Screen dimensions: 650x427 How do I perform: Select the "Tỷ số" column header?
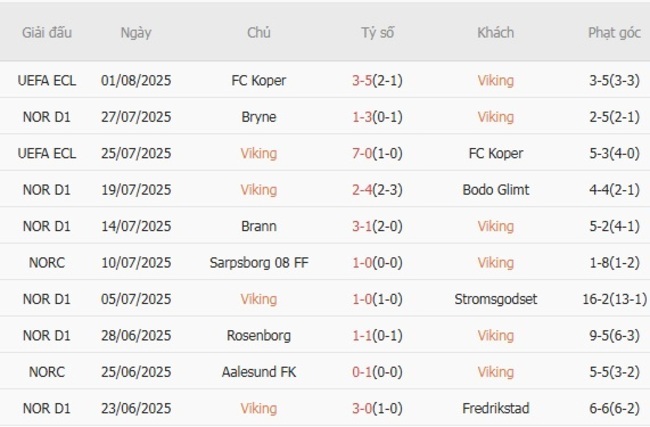coord(377,32)
